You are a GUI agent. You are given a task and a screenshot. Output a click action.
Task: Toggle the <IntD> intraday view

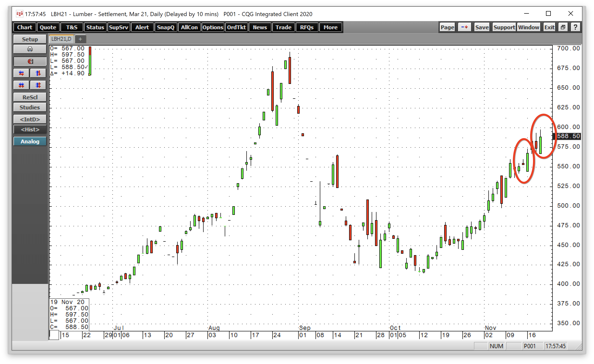click(30, 119)
